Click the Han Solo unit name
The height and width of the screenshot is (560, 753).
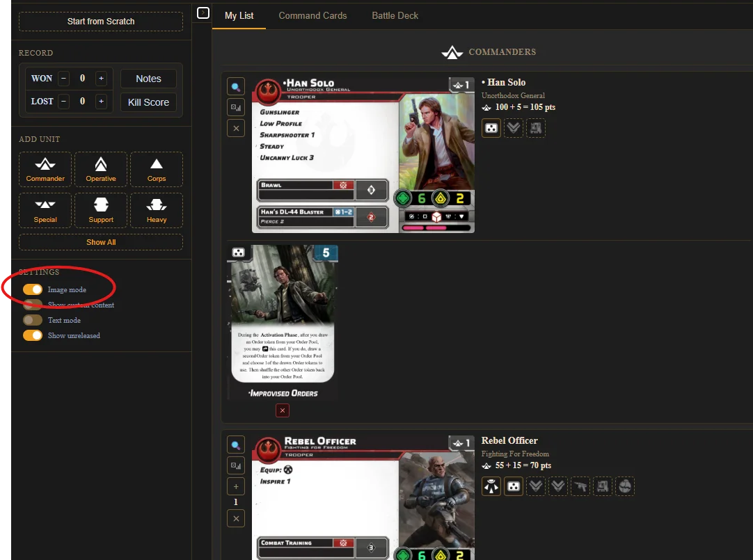click(504, 82)
